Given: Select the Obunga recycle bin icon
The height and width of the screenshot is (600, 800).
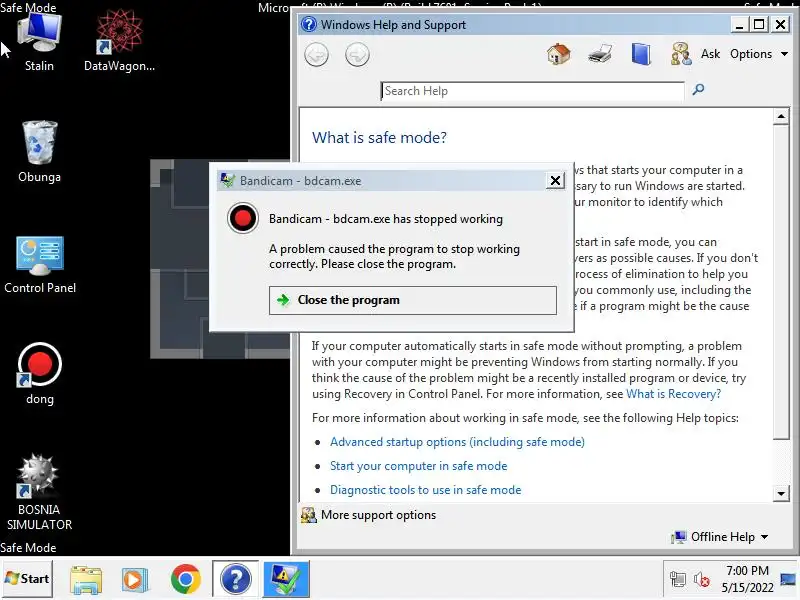Looking at the screenshot, I should [x=39, y=152].
